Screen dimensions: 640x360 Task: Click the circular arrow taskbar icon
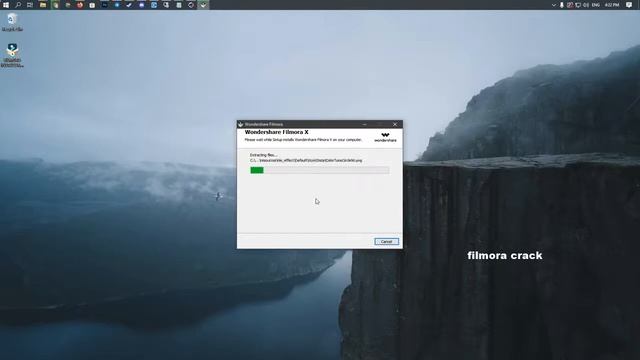pyautogui.click(x=191, y=5)
